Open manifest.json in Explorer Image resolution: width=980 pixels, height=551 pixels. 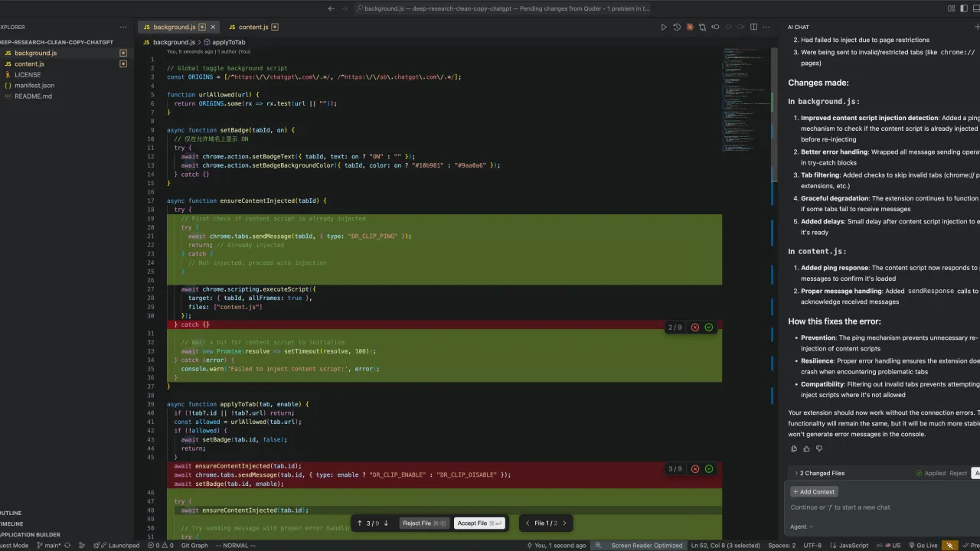[34, 86]
